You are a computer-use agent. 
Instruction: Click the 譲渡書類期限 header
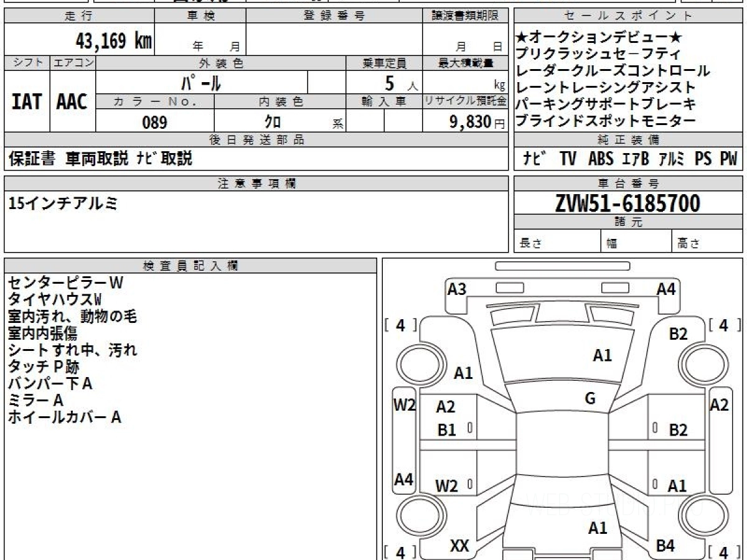click(465, 16)
